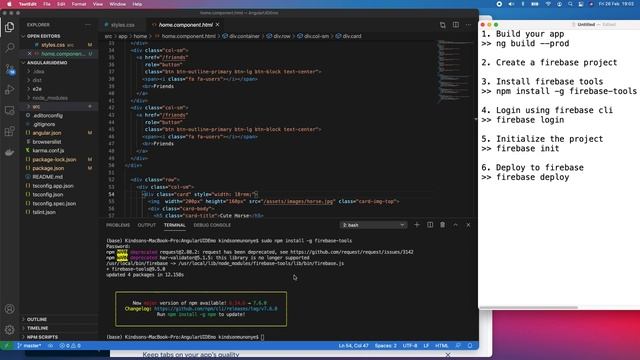Viewport: 640px width, 360px height.
Task: Click the sync changes icon in status bar
Action: [50, 346]
